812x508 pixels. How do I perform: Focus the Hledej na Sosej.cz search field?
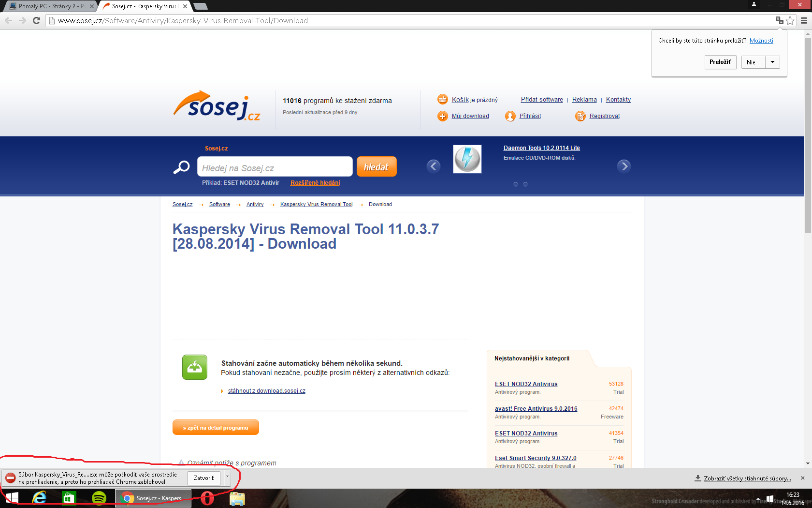click(275, 167)
